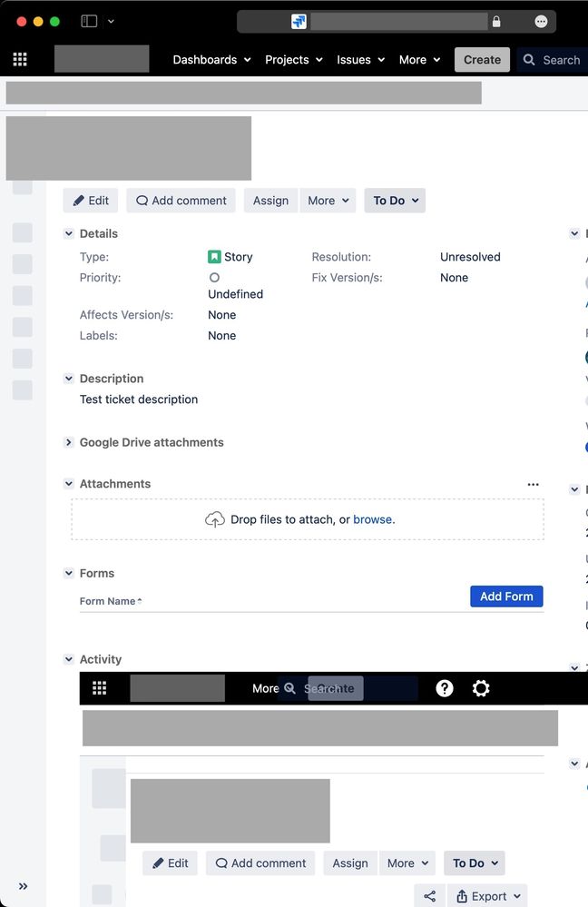Focus the top Search field
Viewport: 588px width, 907px height.
552,60
